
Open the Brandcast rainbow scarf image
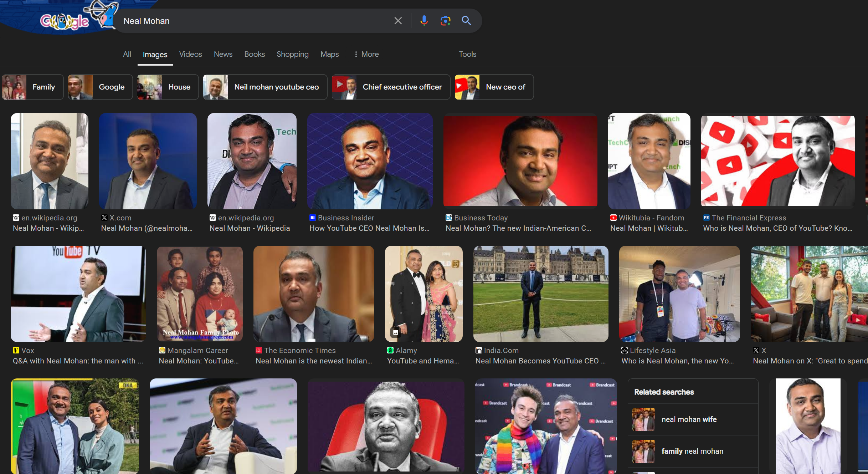546,426
